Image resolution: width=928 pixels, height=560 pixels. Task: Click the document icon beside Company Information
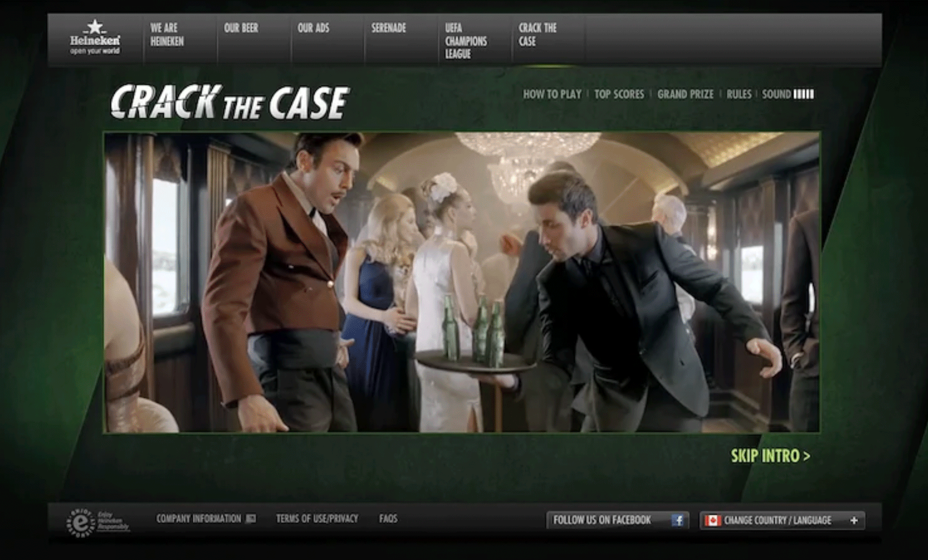tap(251, 517)
